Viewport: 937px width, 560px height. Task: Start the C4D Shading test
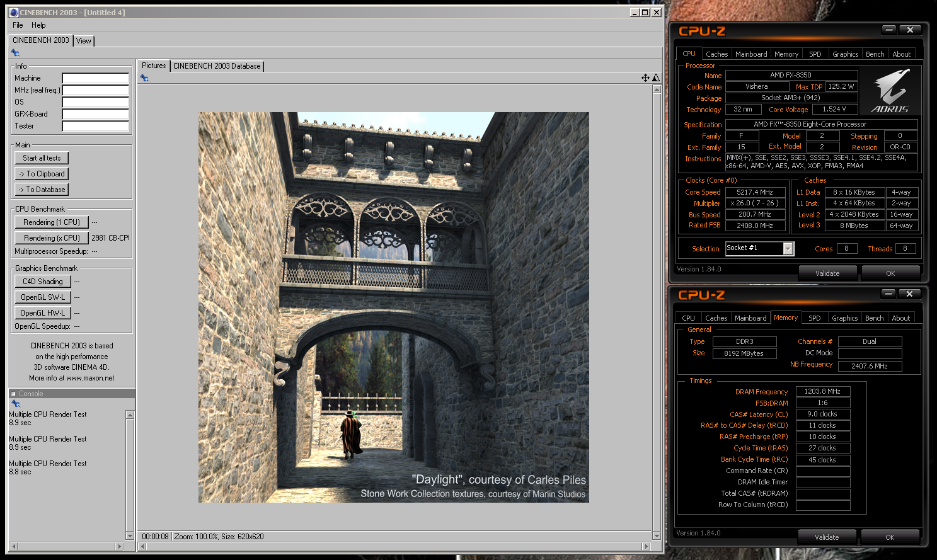(43, 282)
